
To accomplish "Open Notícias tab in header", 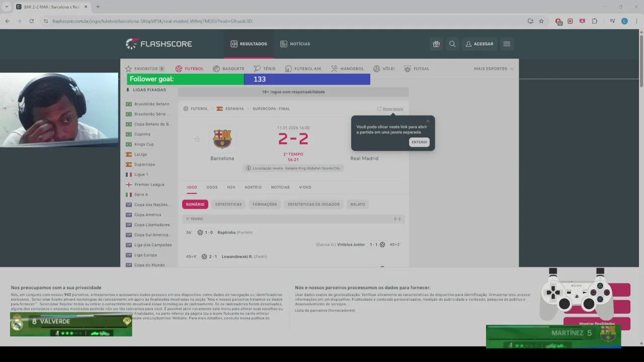I will click(295, 44).
